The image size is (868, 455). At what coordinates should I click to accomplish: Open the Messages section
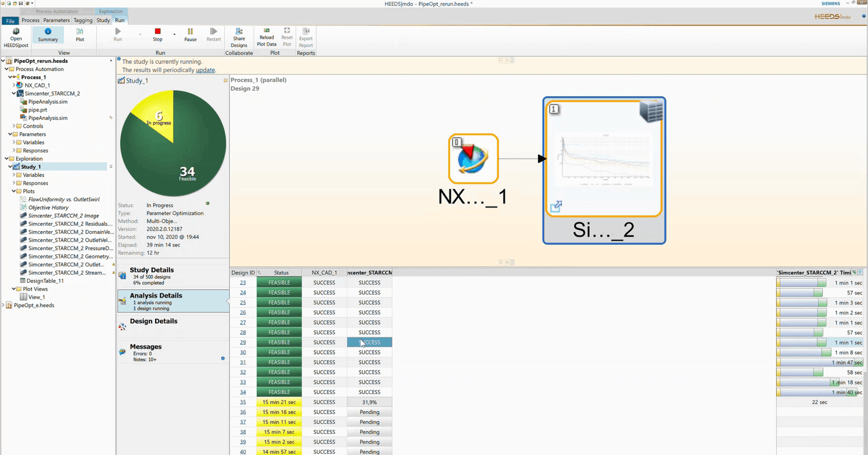[173, 352]
